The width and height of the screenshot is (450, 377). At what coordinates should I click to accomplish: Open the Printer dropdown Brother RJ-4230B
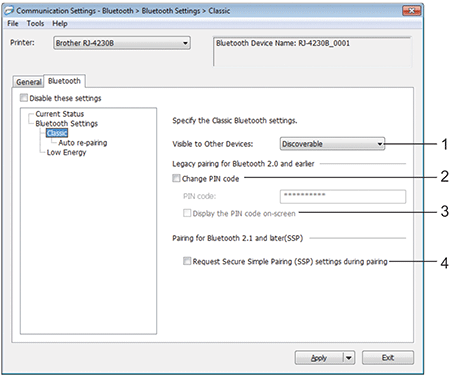pyautogui.click(x=122, y=43)
